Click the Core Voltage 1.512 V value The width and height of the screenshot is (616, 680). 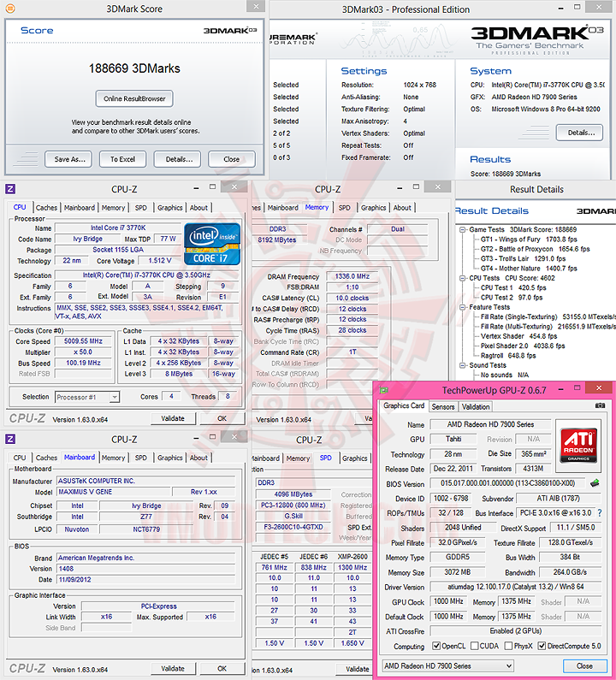click(x=160, y=261)
